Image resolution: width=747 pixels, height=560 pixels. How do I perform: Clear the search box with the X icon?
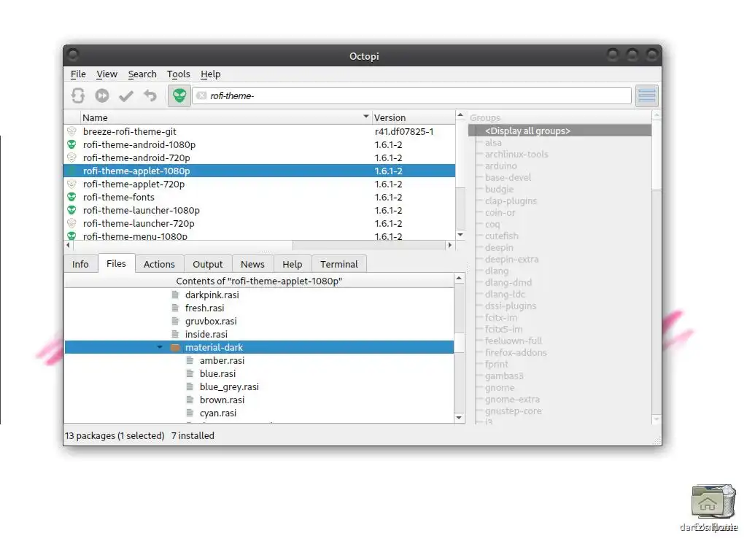(x=201, y=96)
